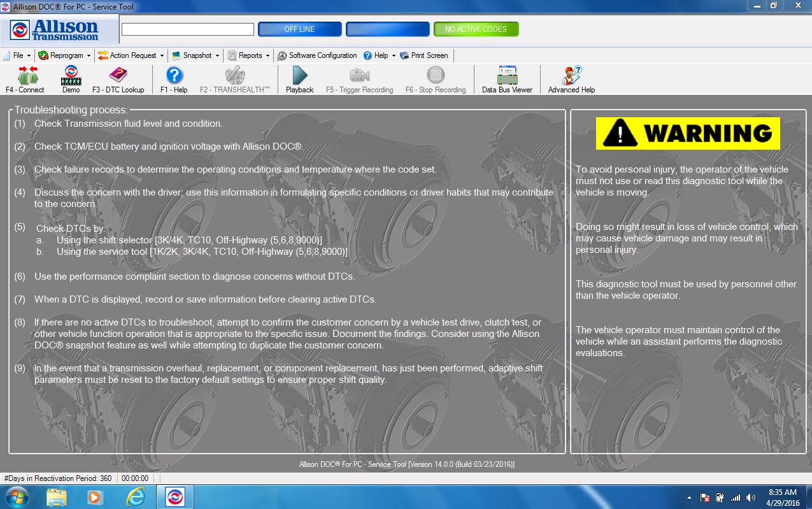Image resolution: width=812 pixels, height=509 pixels.
Task: Open F1 Help question mark icon
Action: (x=174, y=75)
